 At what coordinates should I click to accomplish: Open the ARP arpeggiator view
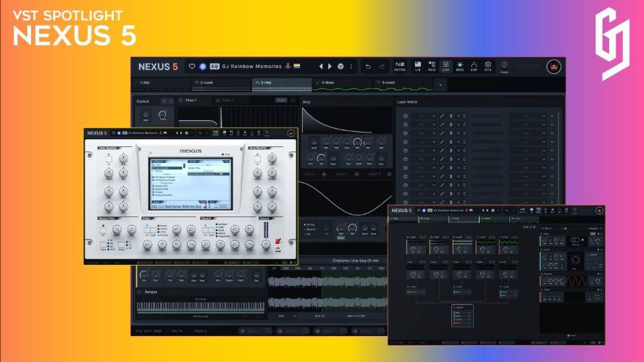(474, 67)
